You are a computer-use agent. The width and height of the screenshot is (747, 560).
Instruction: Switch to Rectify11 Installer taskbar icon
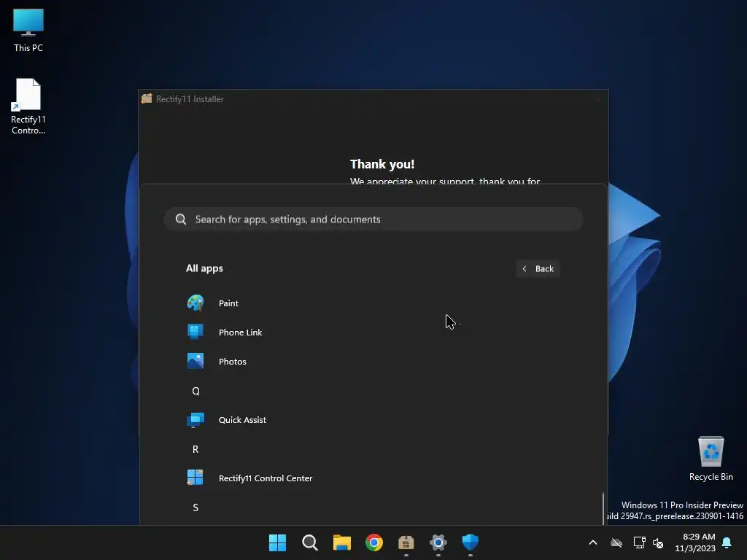point(406,542)
